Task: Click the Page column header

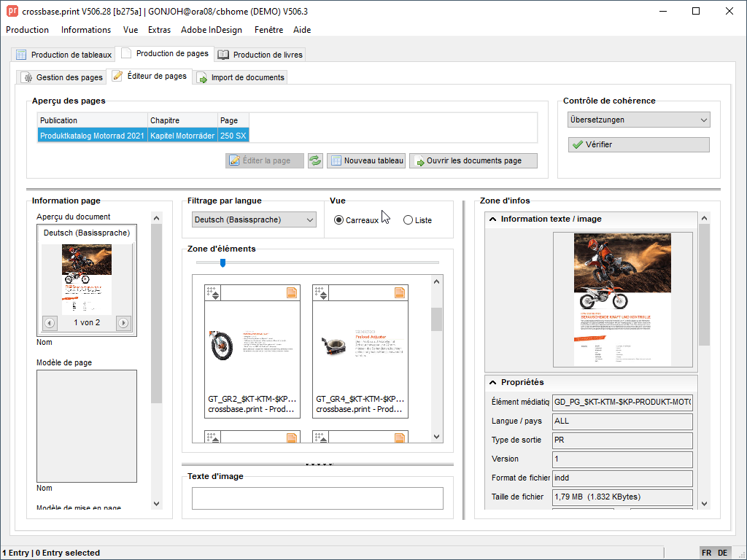Action: pos(233,120)
